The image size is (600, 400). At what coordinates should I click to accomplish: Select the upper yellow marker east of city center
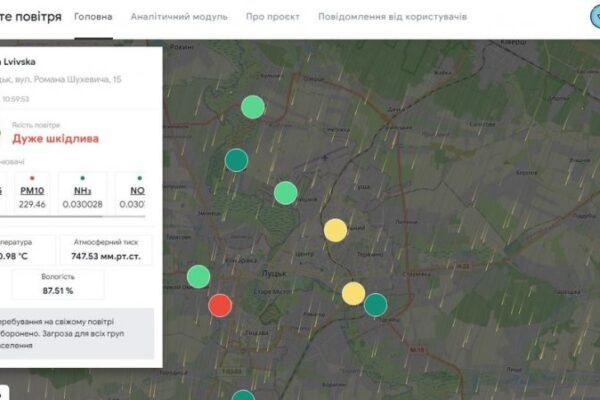tap(335, 230)
